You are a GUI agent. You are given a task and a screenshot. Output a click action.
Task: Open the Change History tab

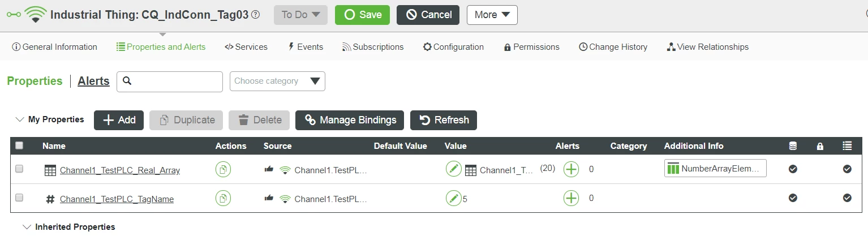click(x=613, y=47)
